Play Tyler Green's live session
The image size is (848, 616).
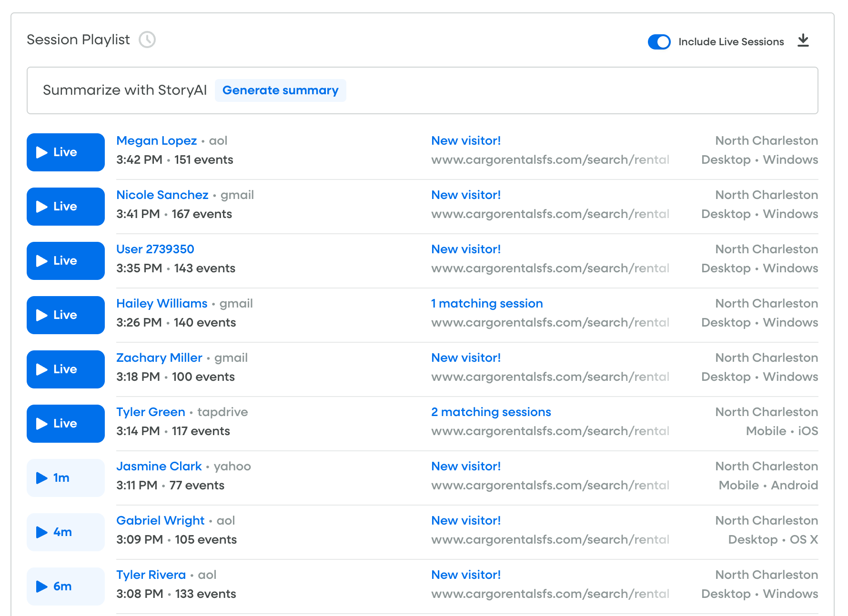pyautogui.click(x=66, y=424)
